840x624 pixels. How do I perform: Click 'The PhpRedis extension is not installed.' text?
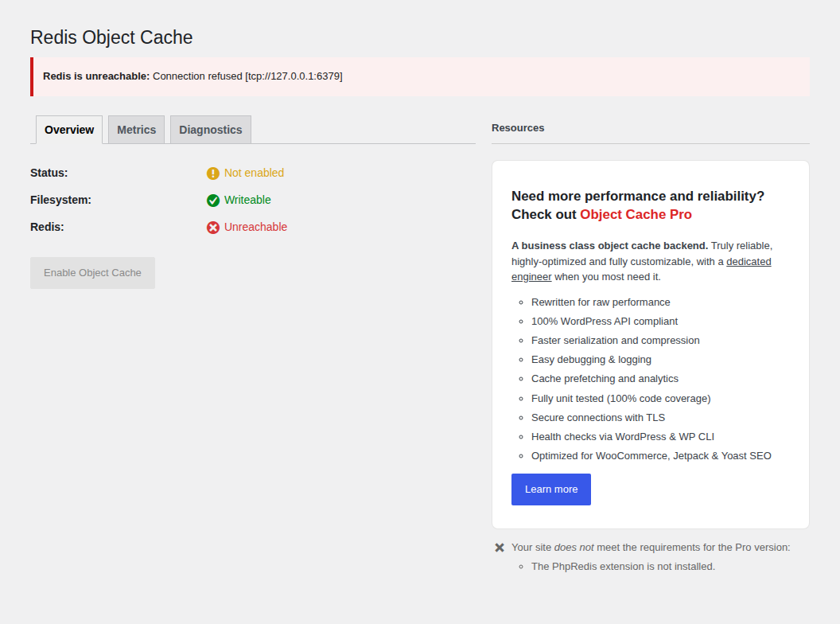pos(623,567)
